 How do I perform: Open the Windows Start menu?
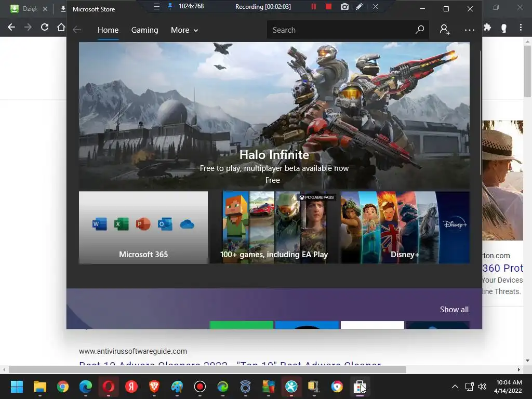[x=17, y=387]
